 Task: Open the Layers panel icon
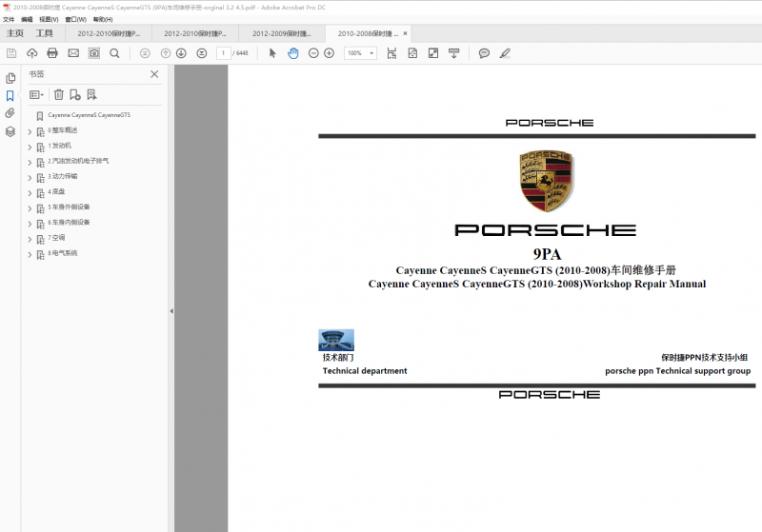coord(10,131)
